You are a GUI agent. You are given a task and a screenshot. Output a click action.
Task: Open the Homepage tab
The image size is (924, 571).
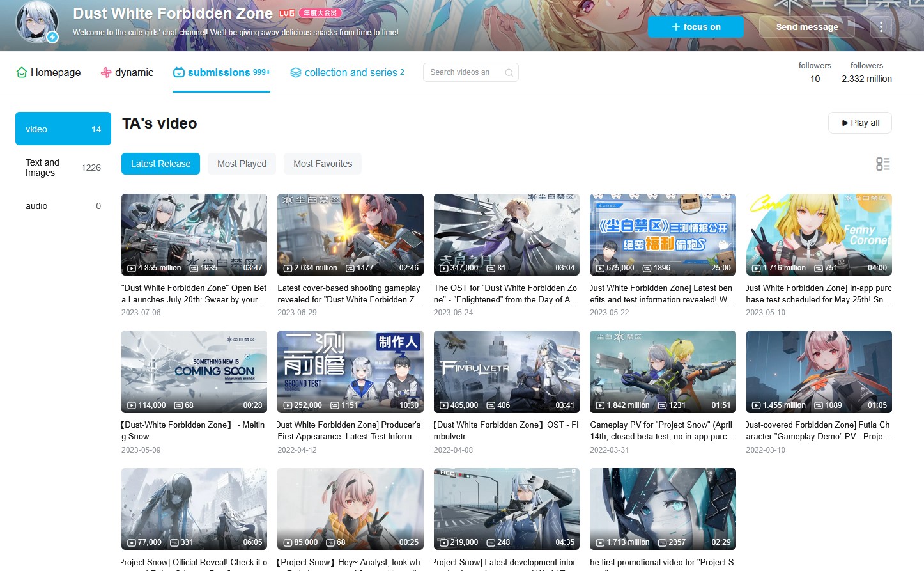[49, 72]
